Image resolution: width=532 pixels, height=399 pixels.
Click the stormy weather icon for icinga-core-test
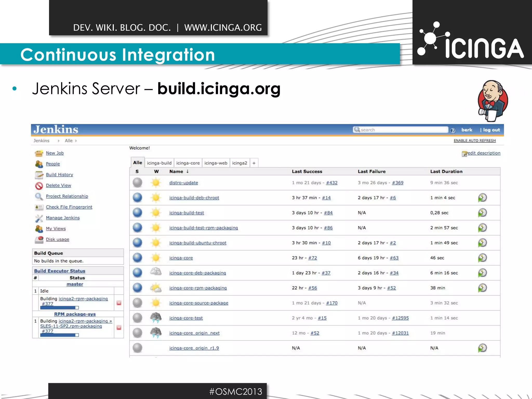(156, 318)
